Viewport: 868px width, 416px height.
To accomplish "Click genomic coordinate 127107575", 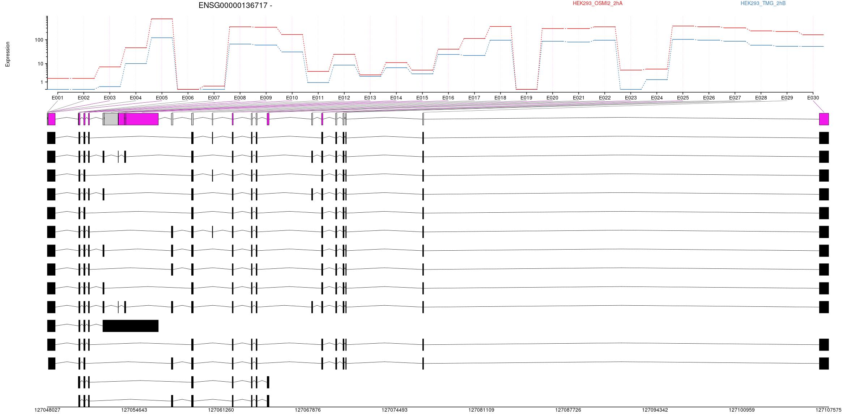I will point(829,410).
